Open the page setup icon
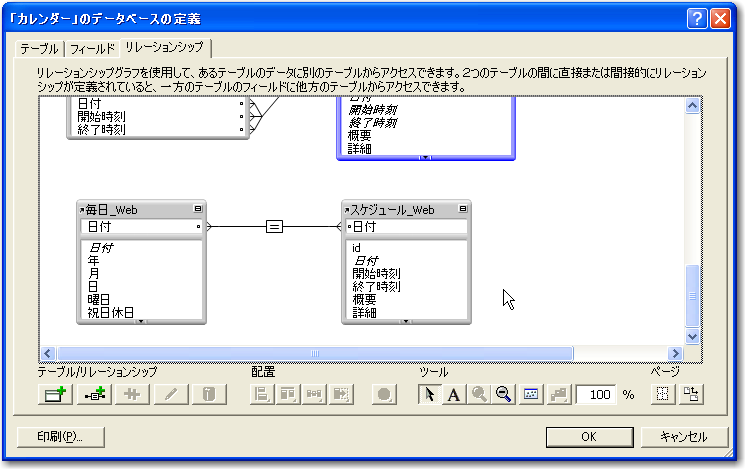This screenshot has width=745, height=469. tap(689, 394)
